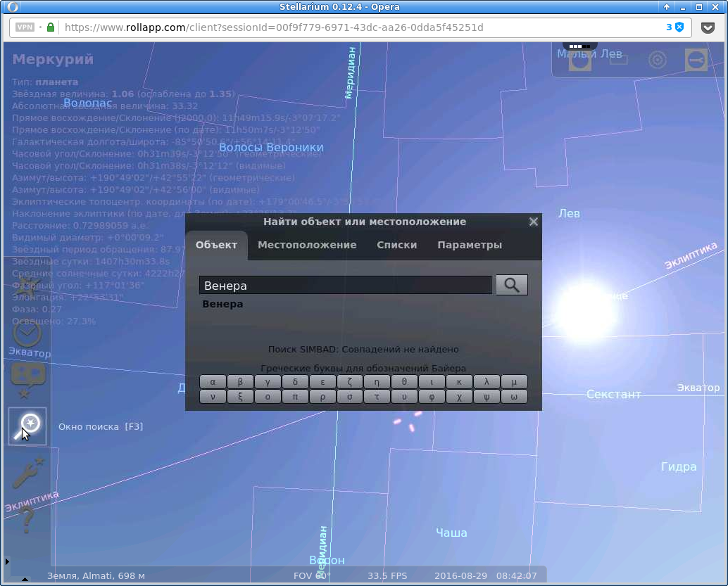Open the date/time clock icon
Viewport: 728px width, 586px height.
[x=27, y=333]
